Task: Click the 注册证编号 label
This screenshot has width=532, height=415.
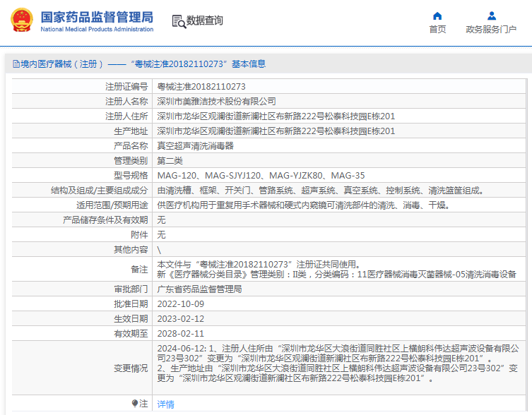Action: pos(126,86)
